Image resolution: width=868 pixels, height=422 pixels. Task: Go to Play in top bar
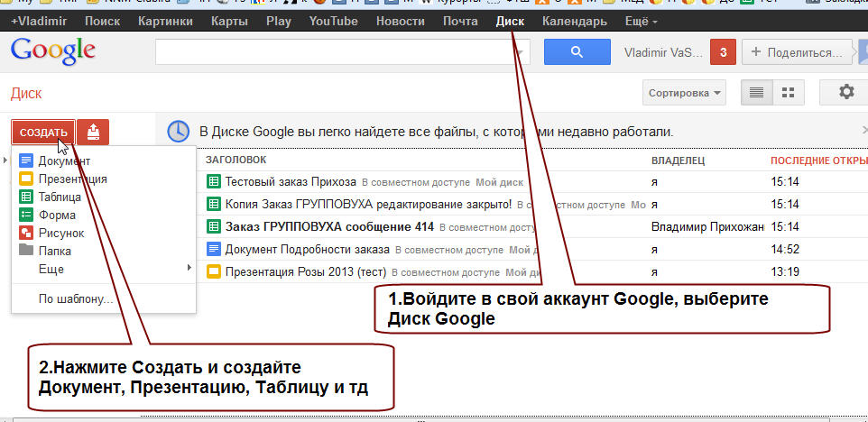(x=279, y=22)
